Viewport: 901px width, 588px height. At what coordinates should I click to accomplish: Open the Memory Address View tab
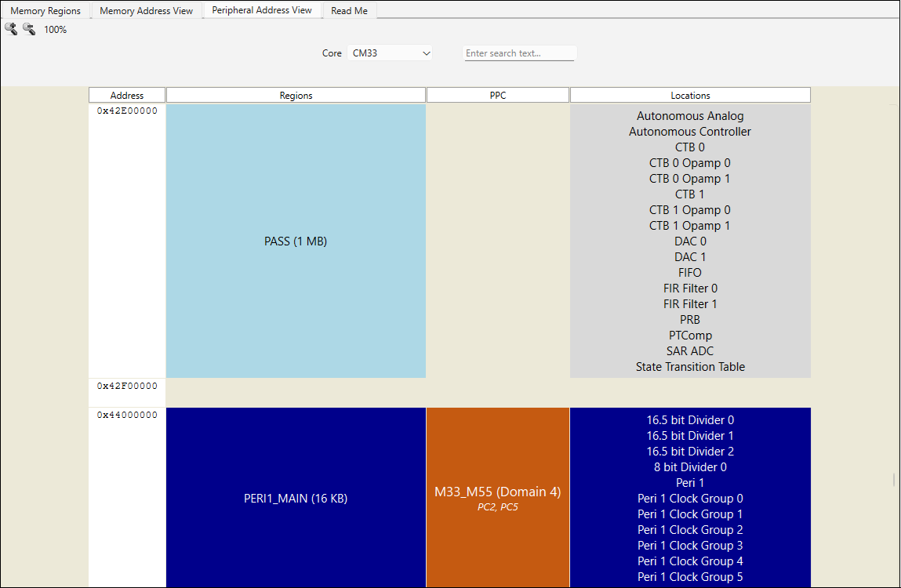(147, 11)
